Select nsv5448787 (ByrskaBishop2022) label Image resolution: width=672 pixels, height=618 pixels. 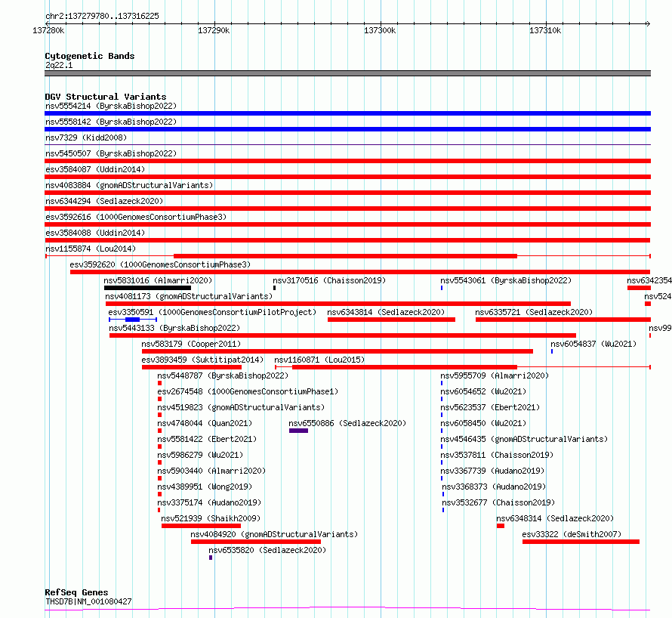click(223, 375)
